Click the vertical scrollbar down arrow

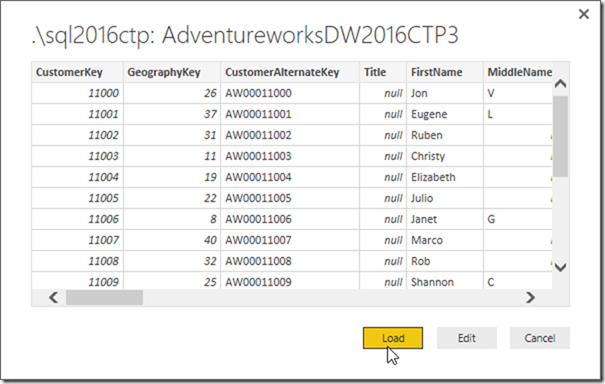pos(560,267)
